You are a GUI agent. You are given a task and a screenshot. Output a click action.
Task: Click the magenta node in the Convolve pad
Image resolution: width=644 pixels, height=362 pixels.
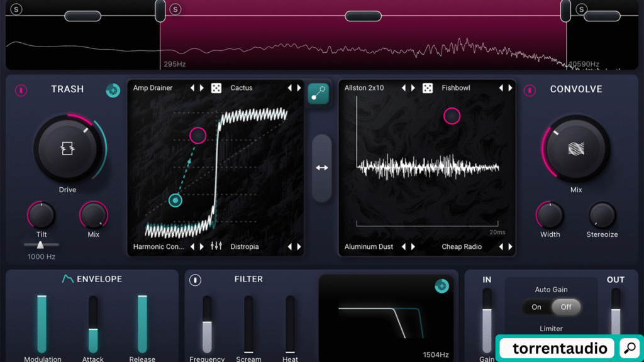(x=452, y=116)
